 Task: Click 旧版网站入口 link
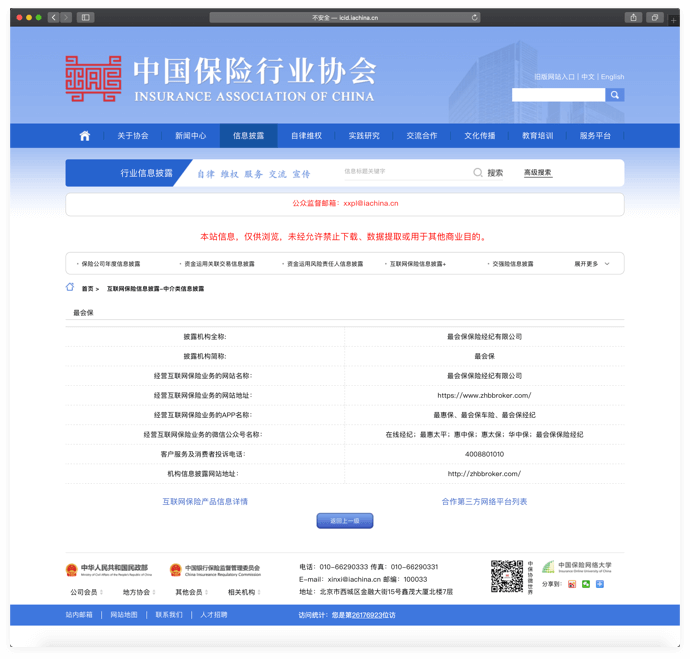click(554, 77)
